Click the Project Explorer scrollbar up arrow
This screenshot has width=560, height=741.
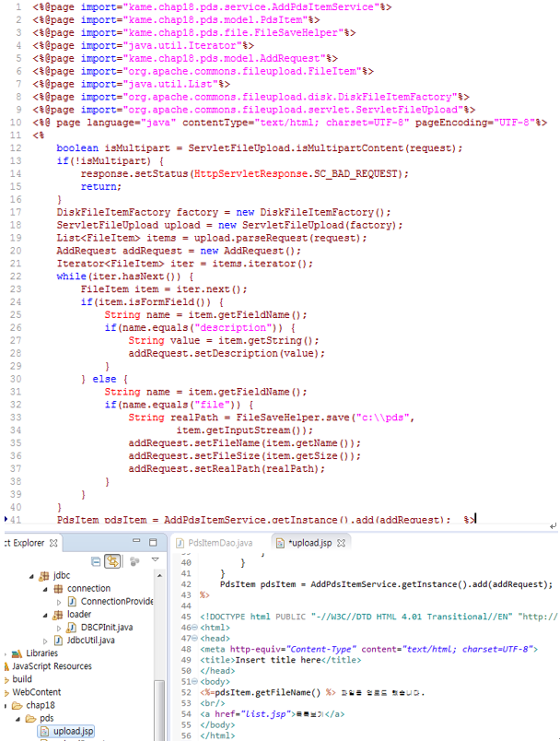click(x=159, y=576)
